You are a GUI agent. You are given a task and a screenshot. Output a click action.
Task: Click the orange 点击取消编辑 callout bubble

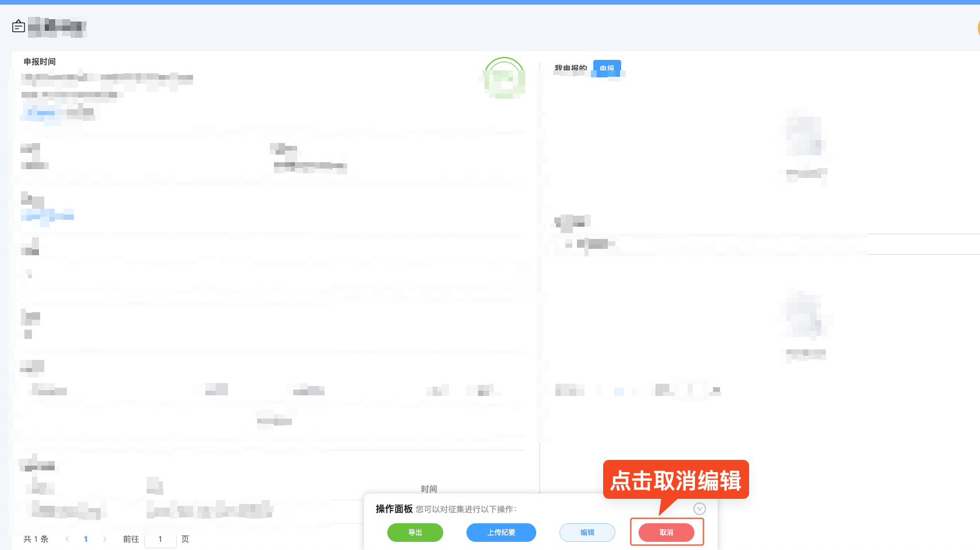click(676, 480)
